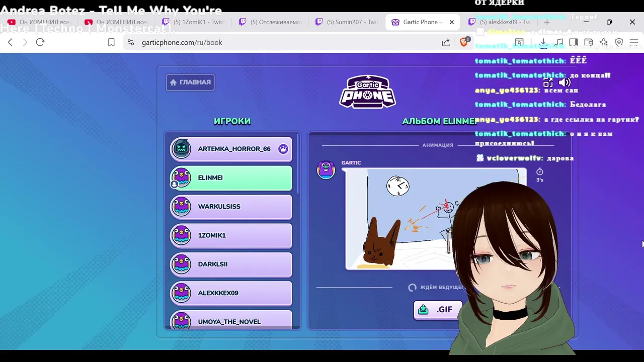Viewport: 644px width, 362px height.
Task: Click the timer clock icon showing 3's
Action: 540,172
